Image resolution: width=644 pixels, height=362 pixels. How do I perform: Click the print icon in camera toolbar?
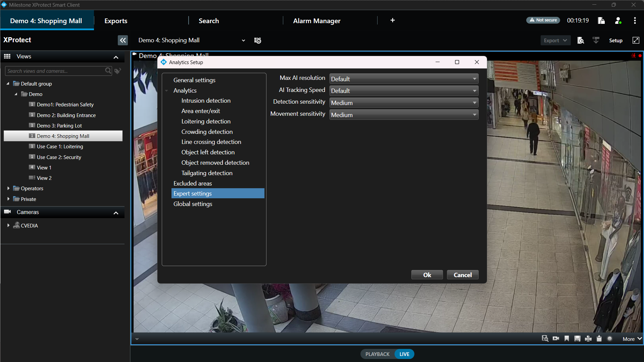click(x=588, y=339)
